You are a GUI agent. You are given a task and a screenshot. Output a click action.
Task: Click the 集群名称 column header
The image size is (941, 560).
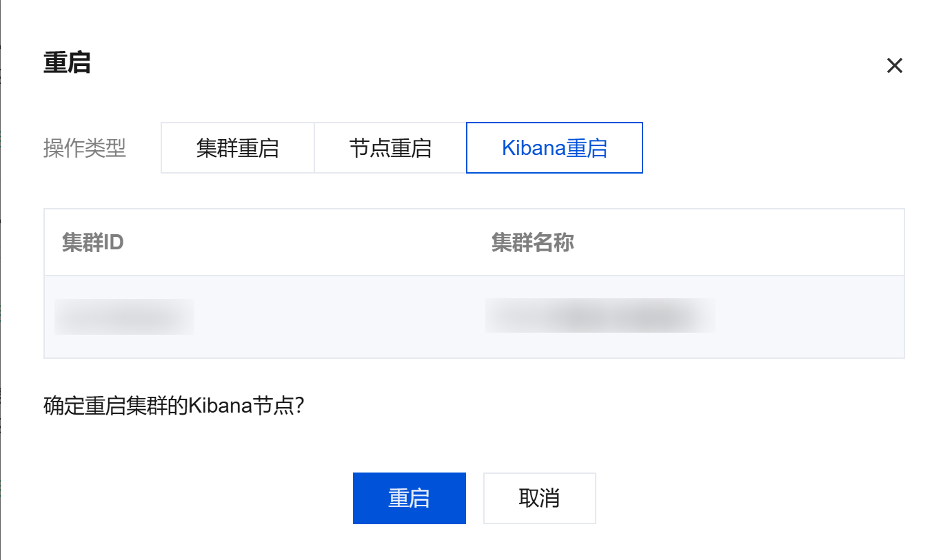tap(532, 242)
